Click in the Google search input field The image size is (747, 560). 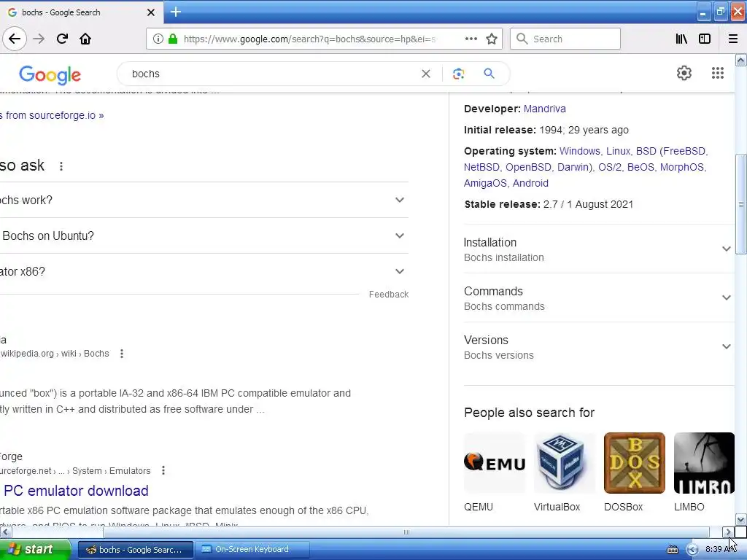(271, 74)
